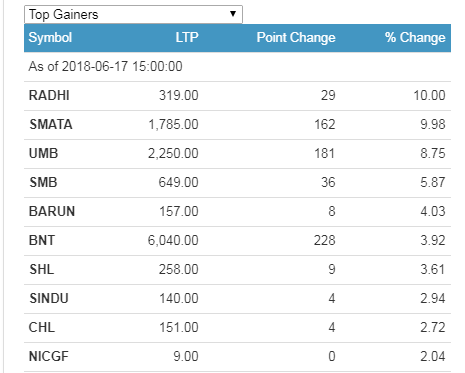
Task: Click the 10.00 percent change for RADHI
Action: tap(429, 96)
